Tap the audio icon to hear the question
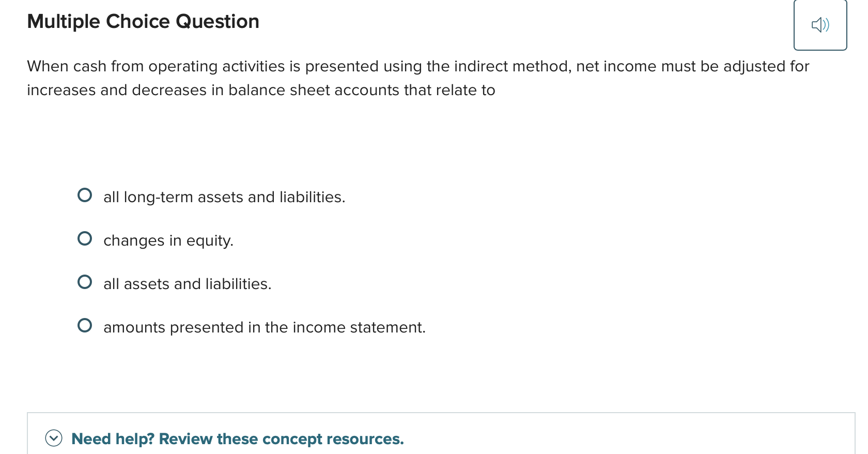This screenshot has height=454, width=868. pyautogui.click(x=820, y=24)
